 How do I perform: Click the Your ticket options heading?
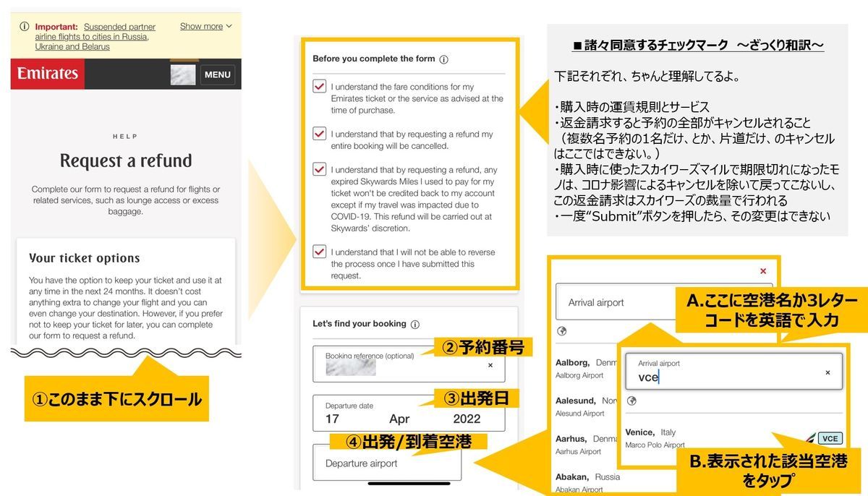point(85,258)
